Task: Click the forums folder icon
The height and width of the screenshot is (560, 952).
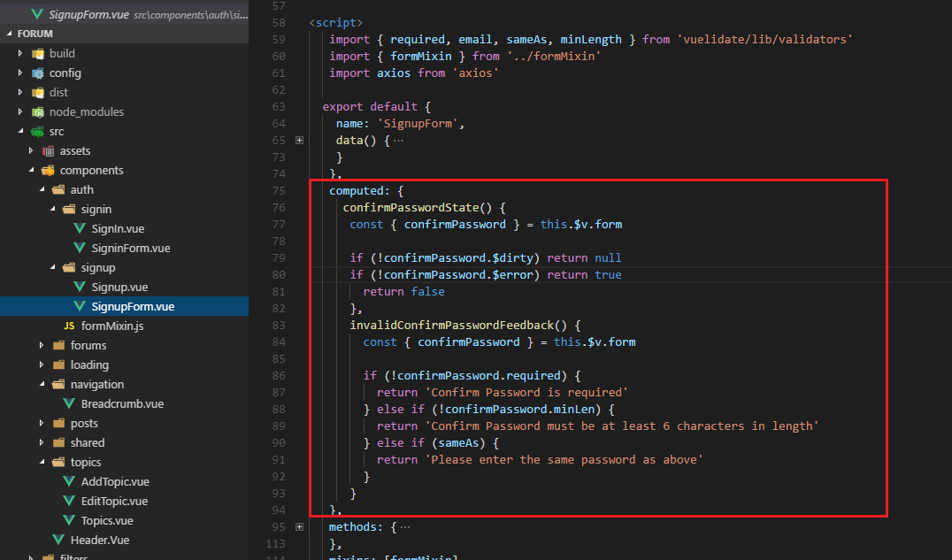Action: [x=58, y=345]
